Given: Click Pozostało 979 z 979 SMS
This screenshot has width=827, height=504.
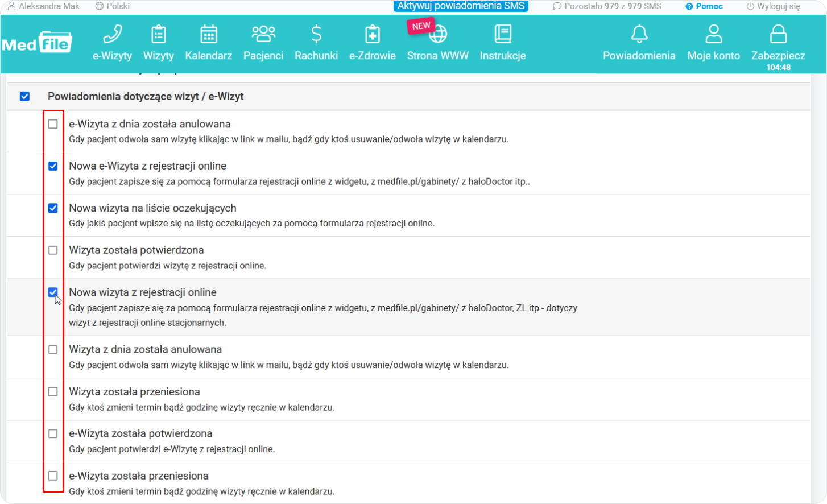Looking at the screenshot, I should point(613,6).
